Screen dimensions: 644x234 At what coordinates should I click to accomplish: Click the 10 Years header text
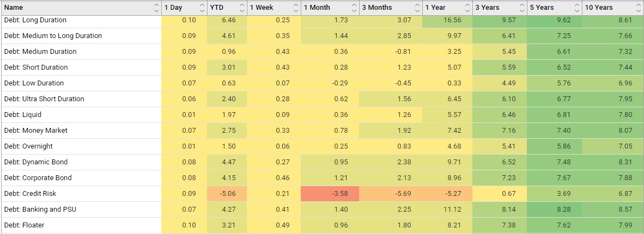click(599, 8)
